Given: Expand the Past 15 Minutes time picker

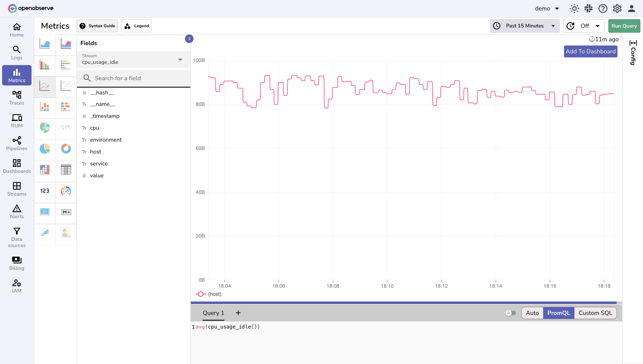Looking at the screenshot, I should tap(525, 26).
